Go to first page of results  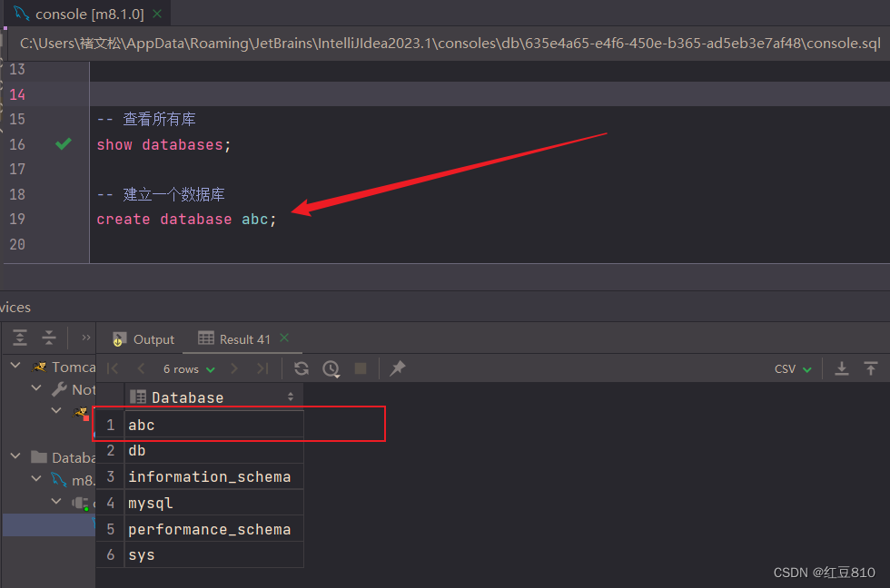tap(111, 368)
